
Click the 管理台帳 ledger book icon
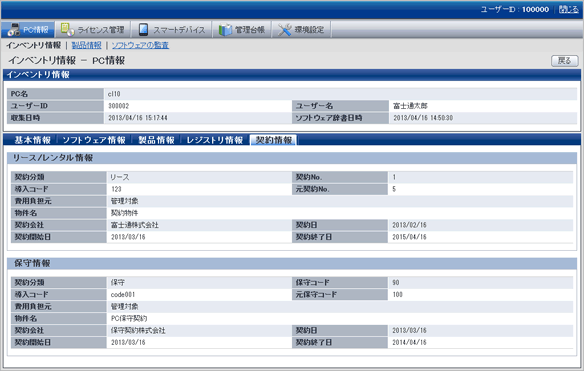pyautogui.click(x=225, y=30)
